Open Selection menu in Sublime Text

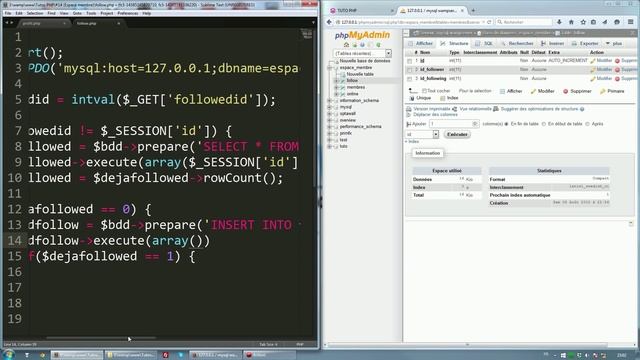tap(35, 13)
